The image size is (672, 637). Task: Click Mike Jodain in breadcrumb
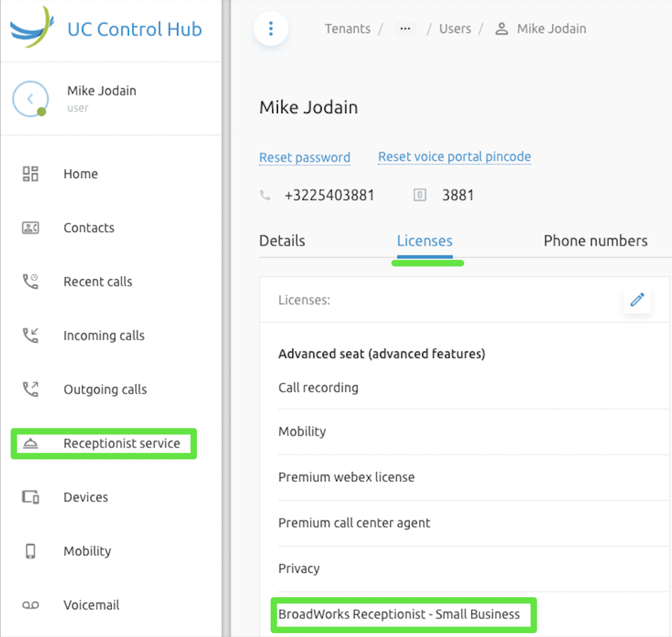tap(552, 29)
